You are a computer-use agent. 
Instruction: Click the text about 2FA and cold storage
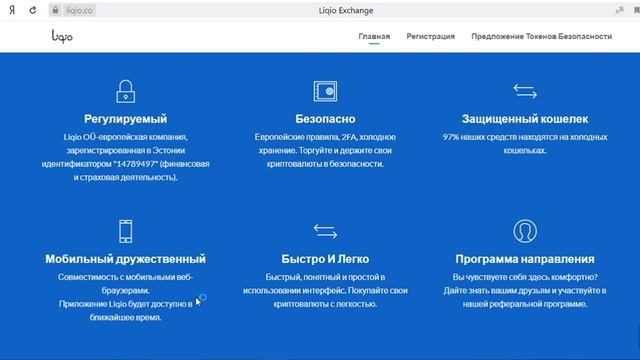click(325, 150)
